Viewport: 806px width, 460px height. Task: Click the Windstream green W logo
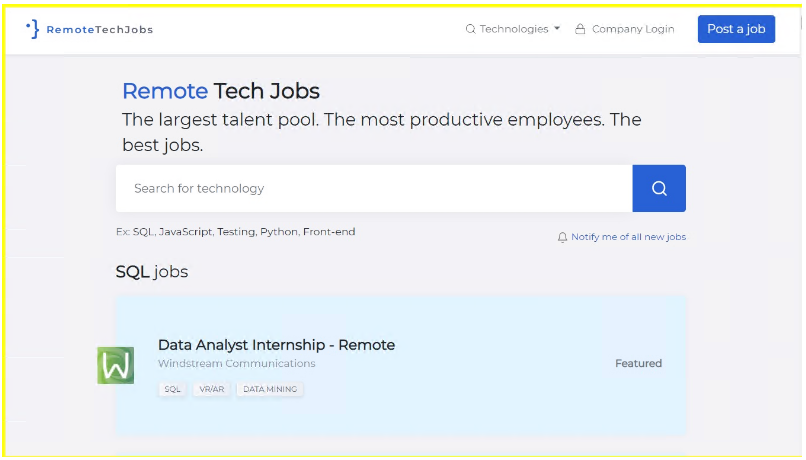(x=116, y=365)
